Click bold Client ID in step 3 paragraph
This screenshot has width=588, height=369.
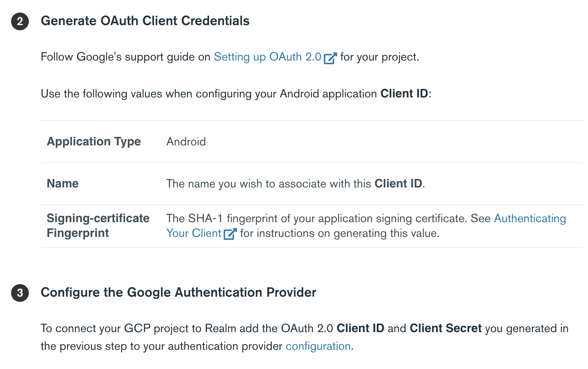click(360, 328)
